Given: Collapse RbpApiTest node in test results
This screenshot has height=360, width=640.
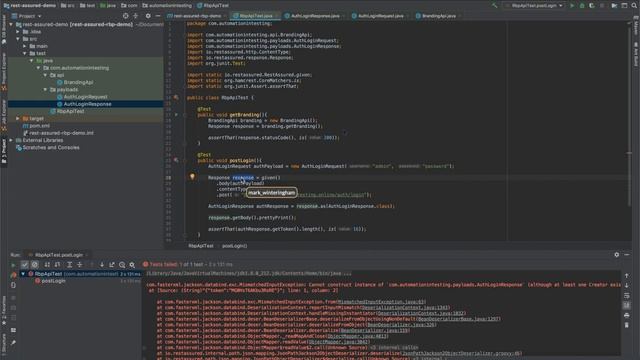Looking at the screenshot, I should coord(23,274).
